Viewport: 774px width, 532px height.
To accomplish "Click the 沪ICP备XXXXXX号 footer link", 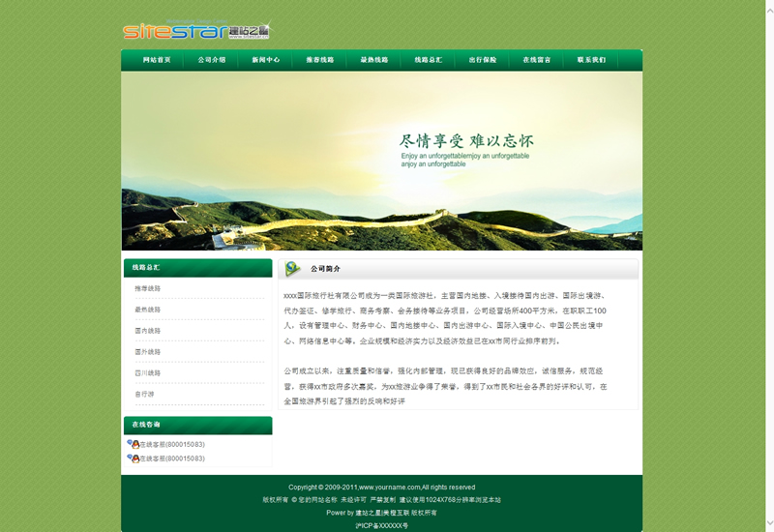I will (x=381, y=525).
